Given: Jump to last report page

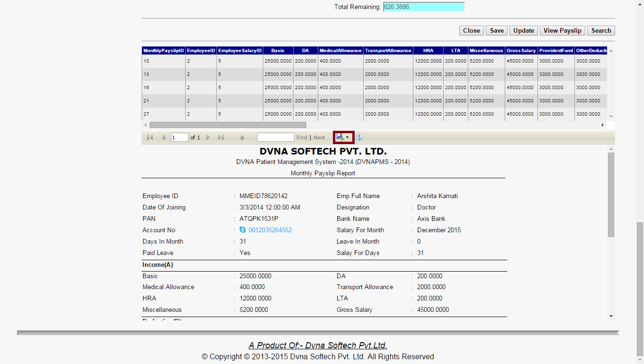Looking at the screenshot, I should (221, 137).
